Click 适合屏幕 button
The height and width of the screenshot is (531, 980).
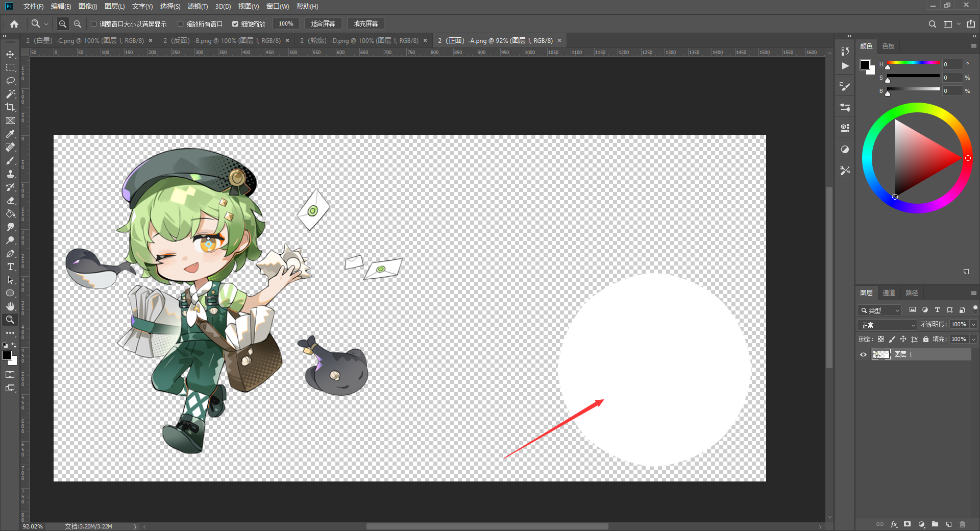pos(323,23)
